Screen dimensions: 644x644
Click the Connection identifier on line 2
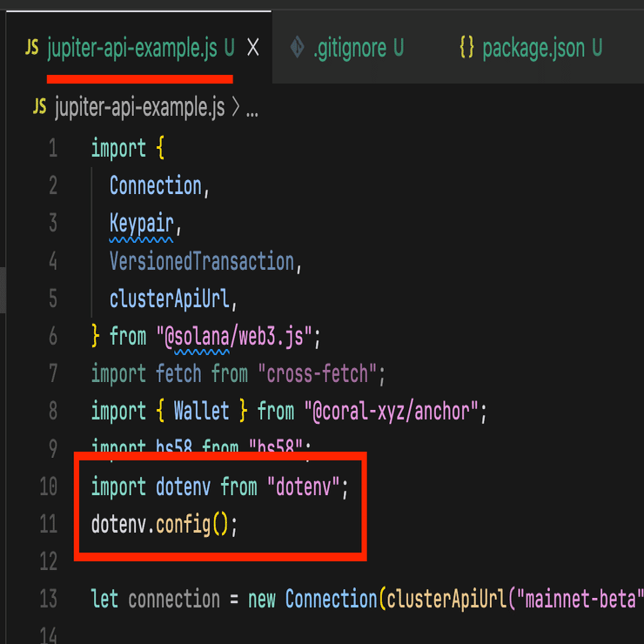(x=156, y=185)
